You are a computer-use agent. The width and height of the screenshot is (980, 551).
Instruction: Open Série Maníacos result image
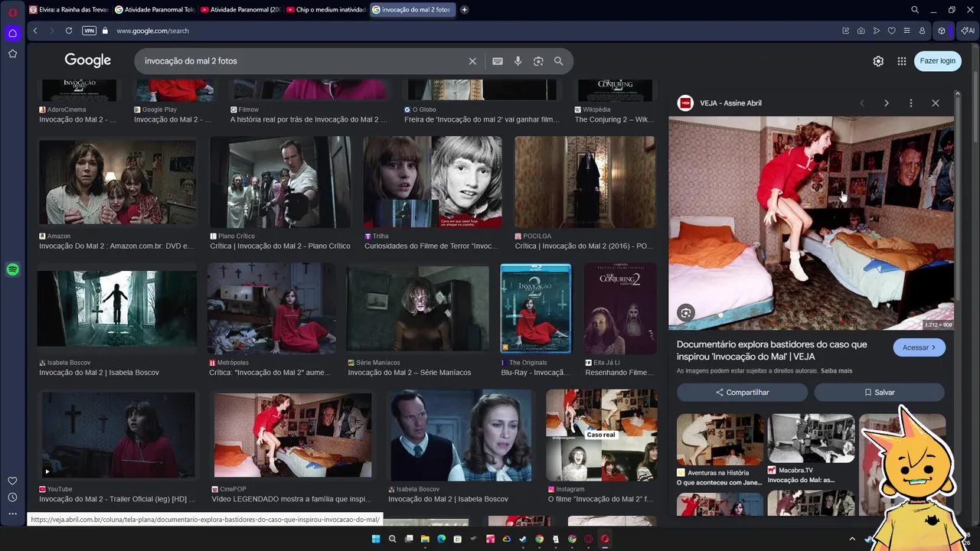(417, 309)
